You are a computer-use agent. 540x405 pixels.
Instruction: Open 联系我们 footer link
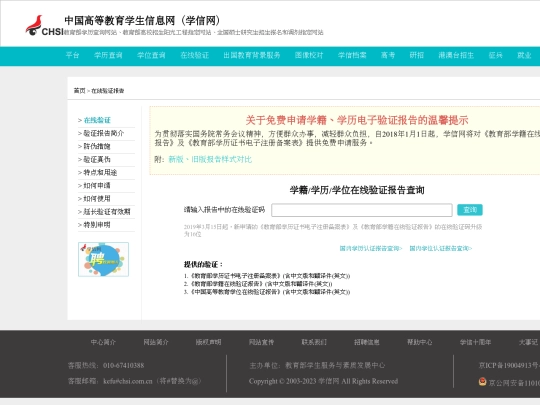point(314,342)
